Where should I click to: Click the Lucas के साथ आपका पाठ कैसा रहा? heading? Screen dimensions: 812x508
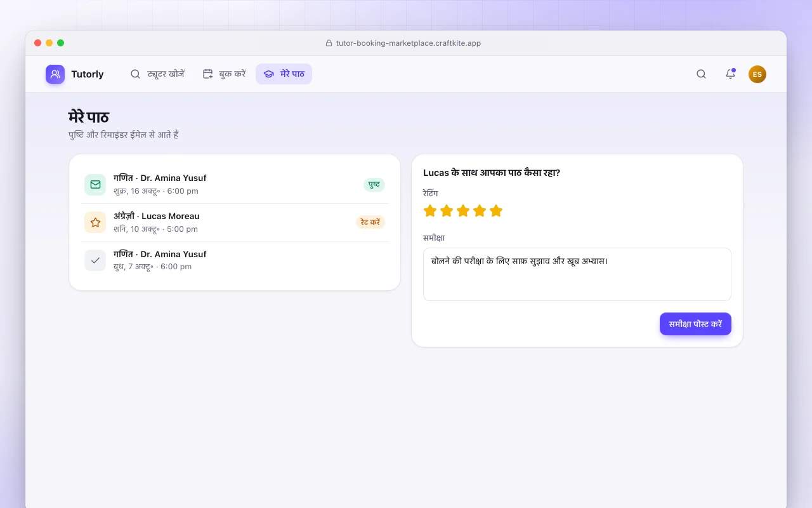(492, 173)
